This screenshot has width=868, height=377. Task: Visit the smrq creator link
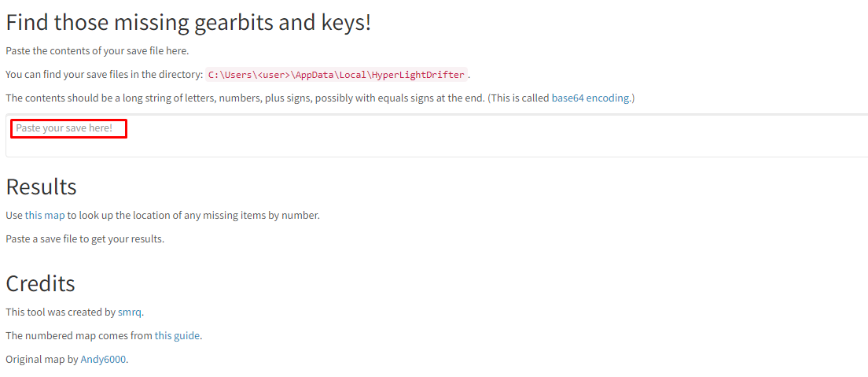click(x=129, y=312)
